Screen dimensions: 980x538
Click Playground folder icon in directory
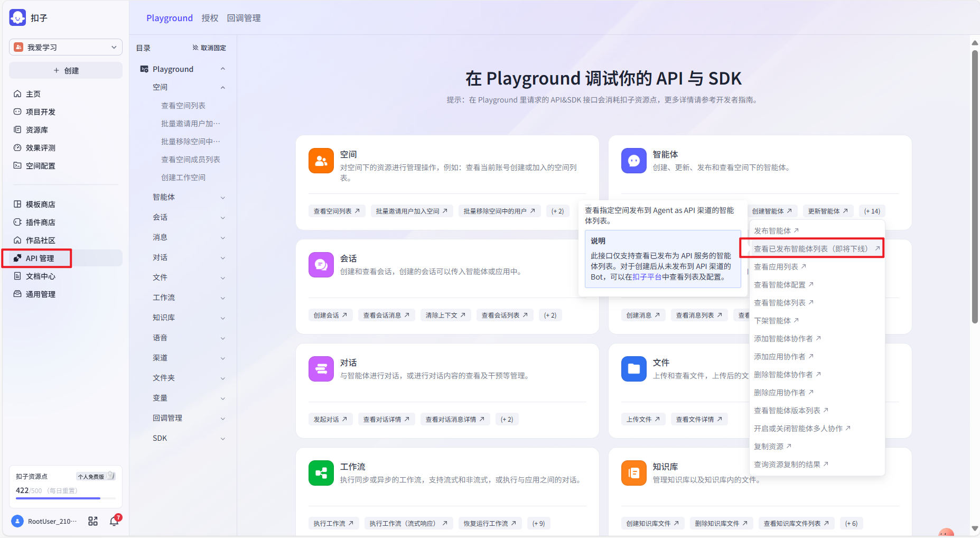144,69
